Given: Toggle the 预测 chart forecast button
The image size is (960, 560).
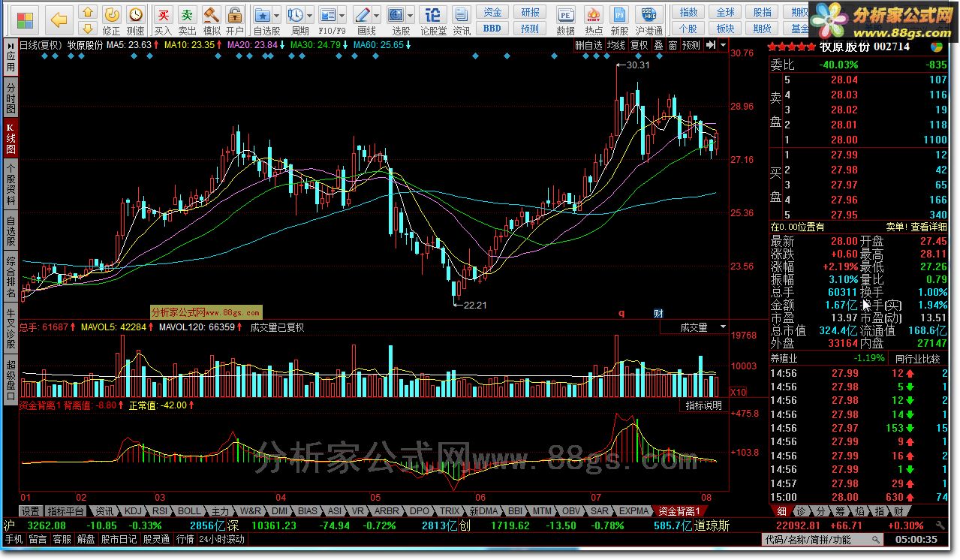Looking at the screenshot, I should click(691, 45).
